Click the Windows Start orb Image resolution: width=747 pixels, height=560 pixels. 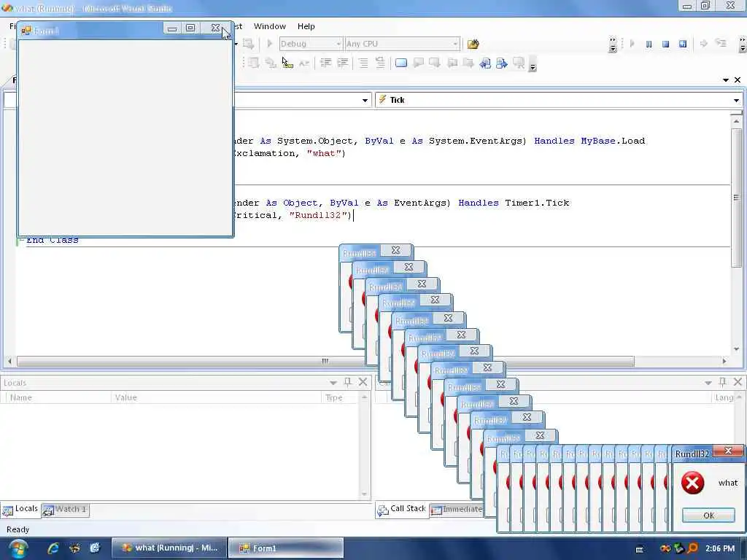tap(18, 548)
